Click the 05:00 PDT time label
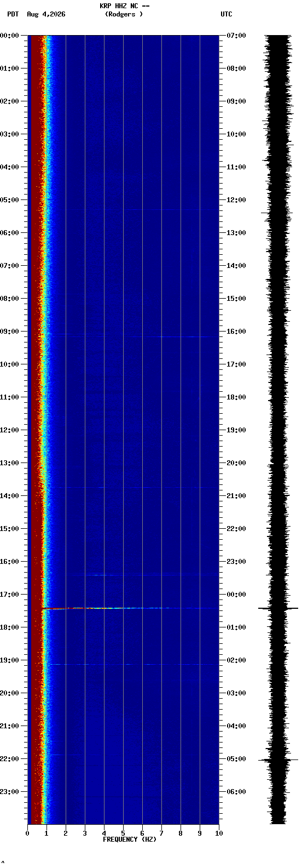 (x=9, y=200)
